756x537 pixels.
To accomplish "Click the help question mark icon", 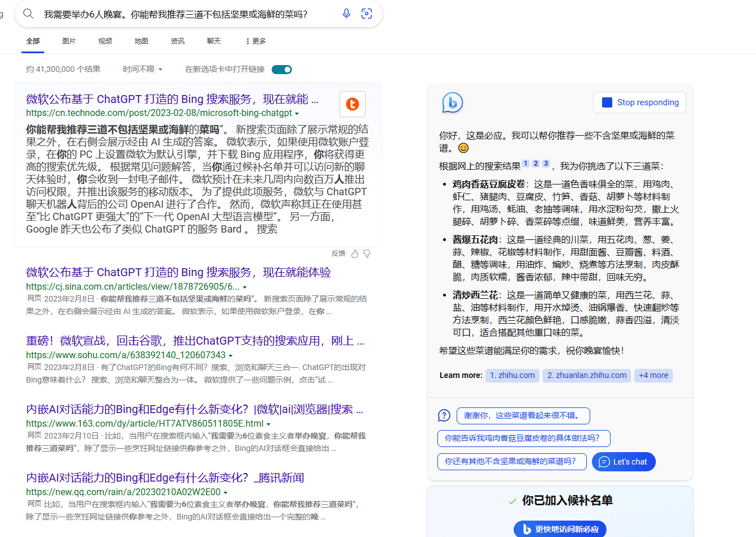I will point(444,415).
